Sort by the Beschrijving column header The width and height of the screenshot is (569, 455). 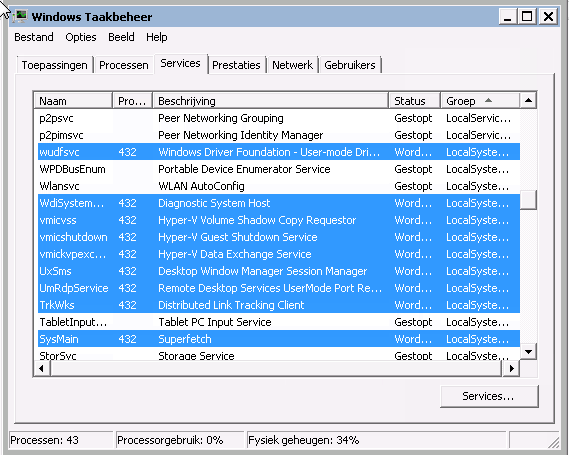[270, 101]
